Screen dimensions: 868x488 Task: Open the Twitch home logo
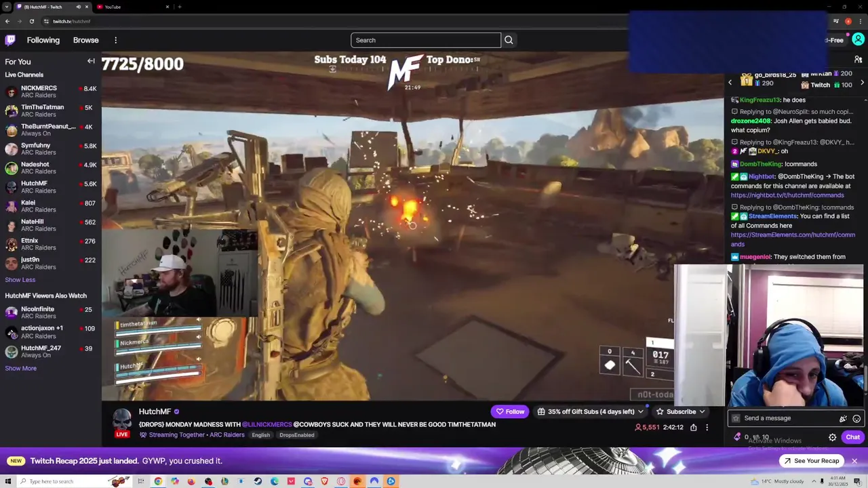click(x=10, y=40)
